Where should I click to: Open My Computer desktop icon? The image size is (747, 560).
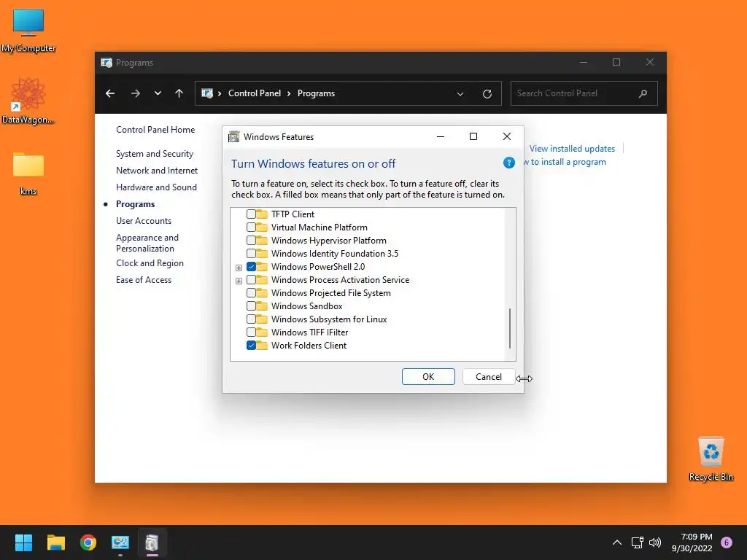28,31
